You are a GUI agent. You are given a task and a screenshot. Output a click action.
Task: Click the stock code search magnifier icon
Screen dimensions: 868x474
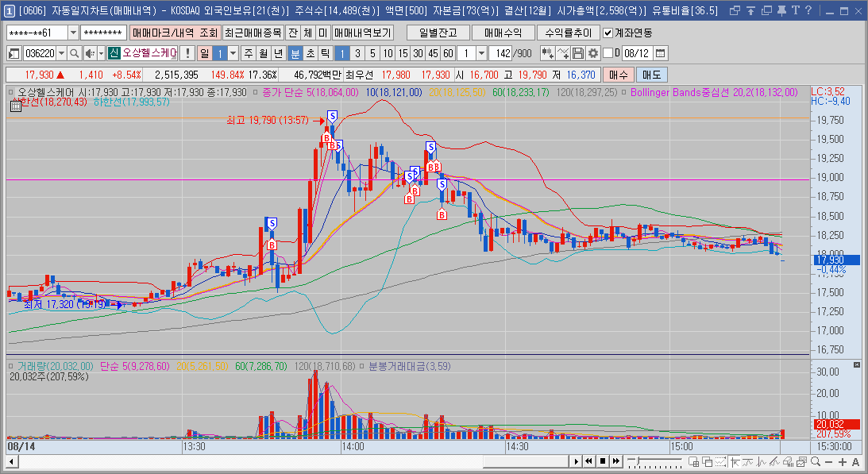tap(75, 53)
